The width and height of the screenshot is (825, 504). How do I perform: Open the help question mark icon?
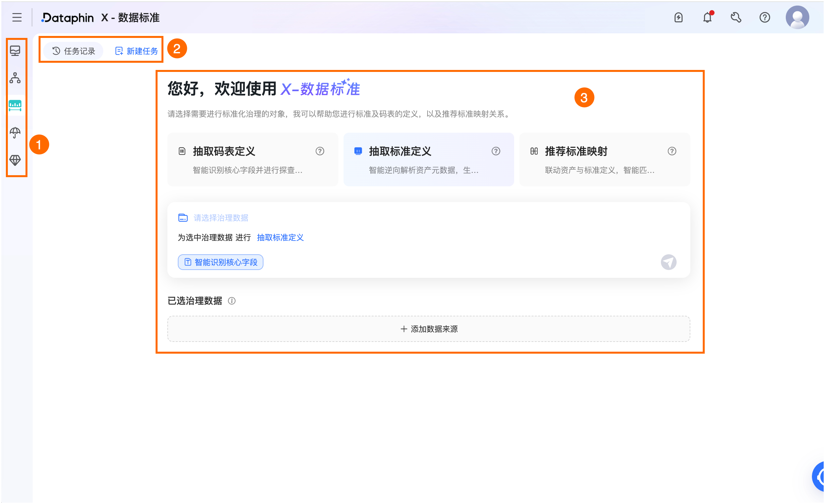coord(765,17)
